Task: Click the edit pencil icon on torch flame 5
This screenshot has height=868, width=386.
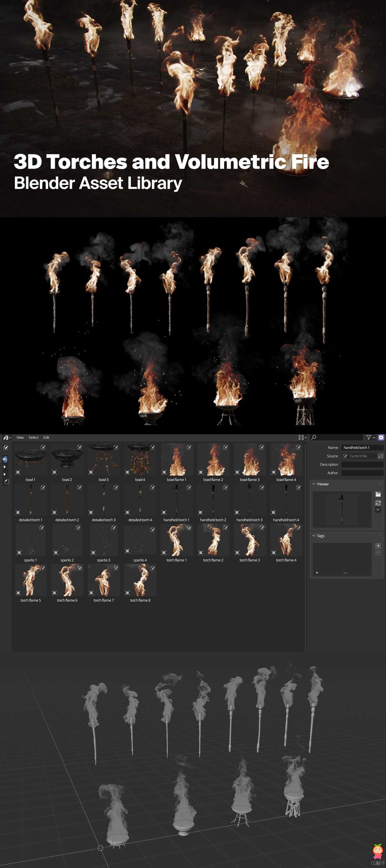Action: point(43,568)
